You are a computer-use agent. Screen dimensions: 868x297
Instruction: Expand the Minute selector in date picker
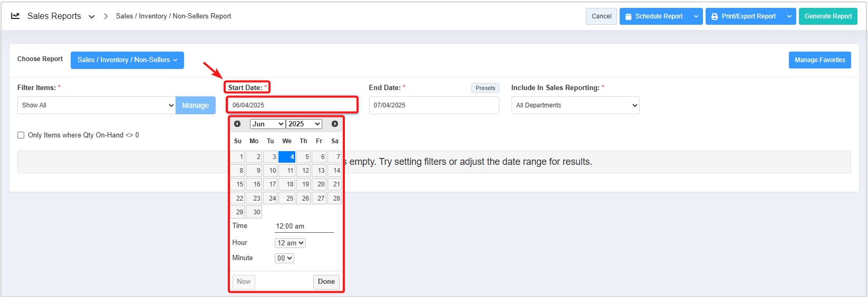click(284, 259)
